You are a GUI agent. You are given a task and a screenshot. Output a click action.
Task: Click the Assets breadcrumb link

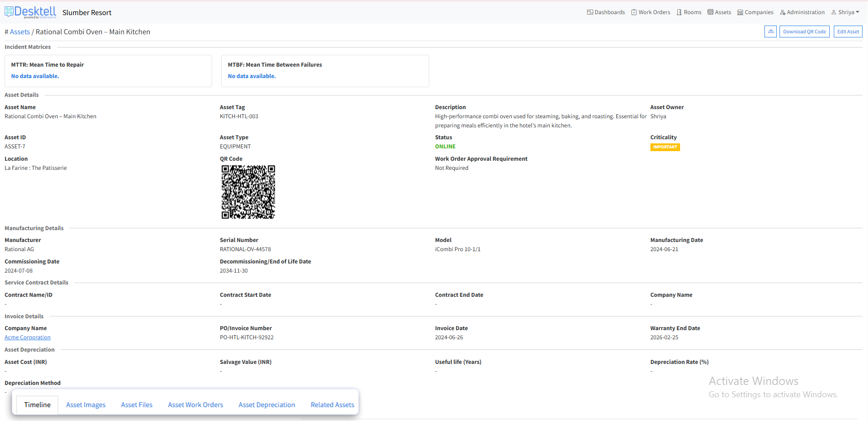[20, 32]
